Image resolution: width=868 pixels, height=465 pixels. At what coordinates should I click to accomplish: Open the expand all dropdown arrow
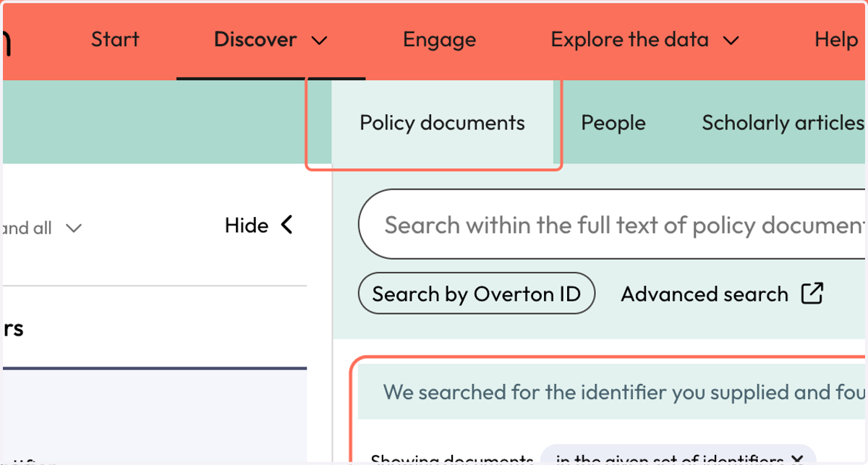point(73,229)
